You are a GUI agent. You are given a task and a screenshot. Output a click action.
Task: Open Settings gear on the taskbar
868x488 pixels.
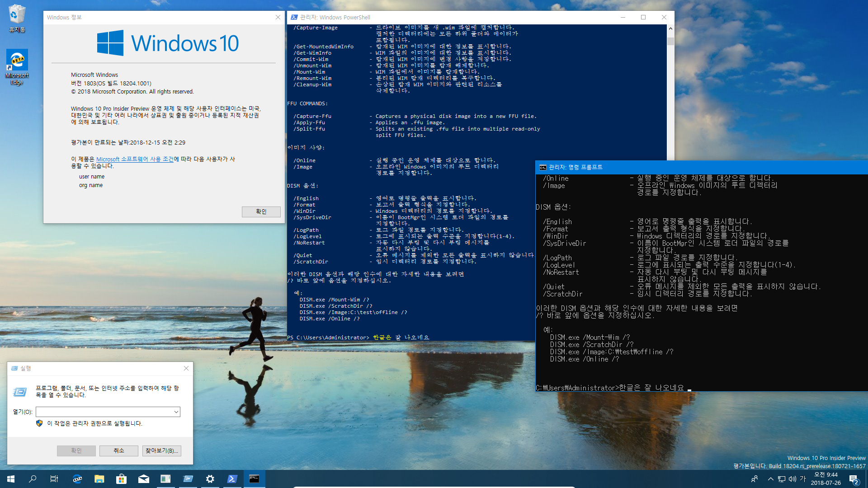click(210, 479)
